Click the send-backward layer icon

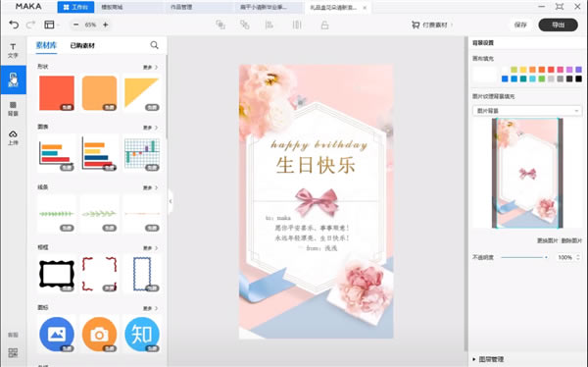point(244,25)
